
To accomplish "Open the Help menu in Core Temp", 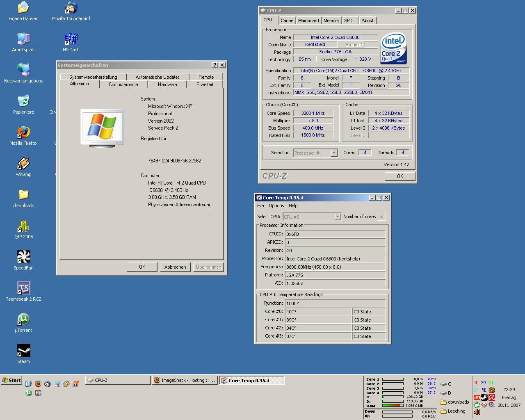I will coord(293,205).
